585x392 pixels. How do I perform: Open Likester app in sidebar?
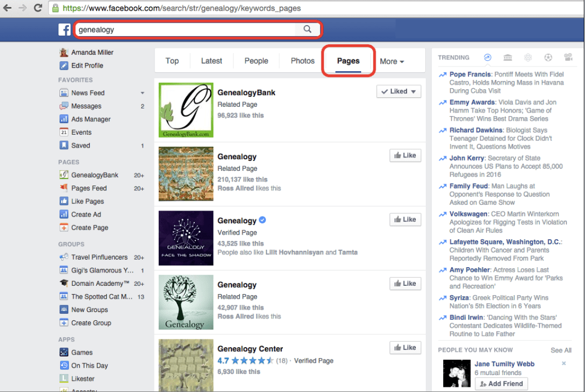pos(82,379)
